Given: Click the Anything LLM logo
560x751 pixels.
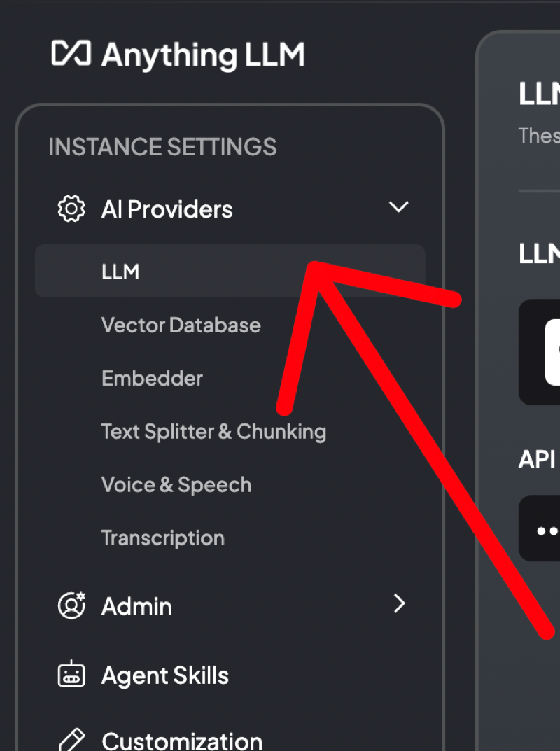Looking at the screenshot, I should (x=178, y=55).
